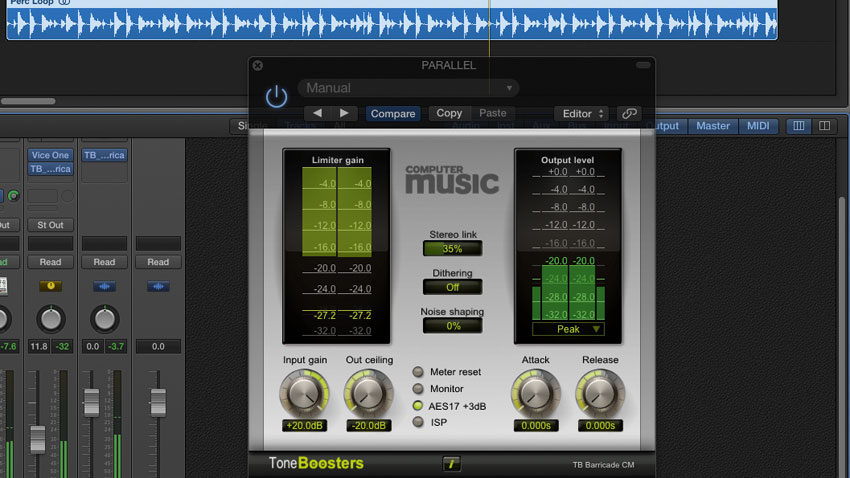
Task: Toggle the plugin power bypass button
Action: point(276,96)
